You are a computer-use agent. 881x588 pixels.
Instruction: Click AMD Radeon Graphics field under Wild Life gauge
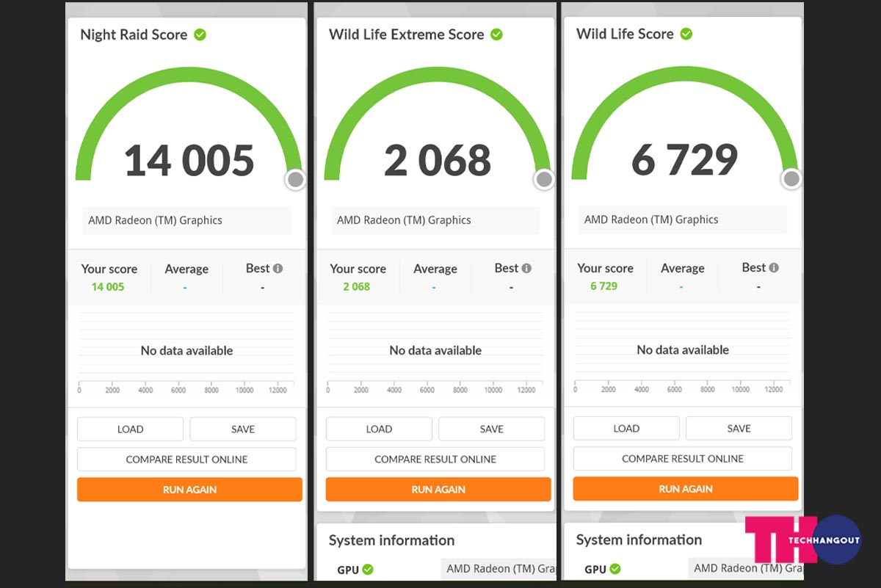tap(683, 219)
